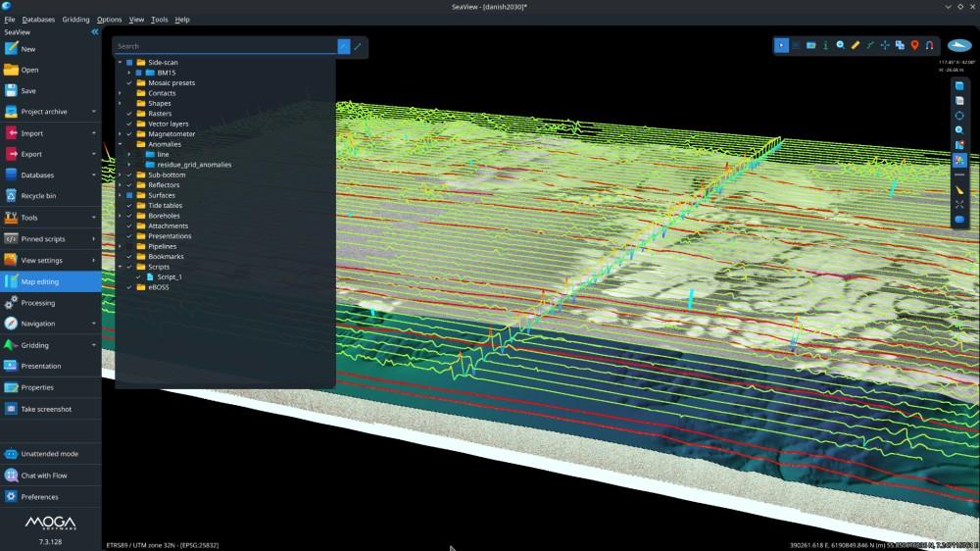The image size is (980, 551).
Task: Collapse the Side-scan tree node
Action: pos(120,63)
